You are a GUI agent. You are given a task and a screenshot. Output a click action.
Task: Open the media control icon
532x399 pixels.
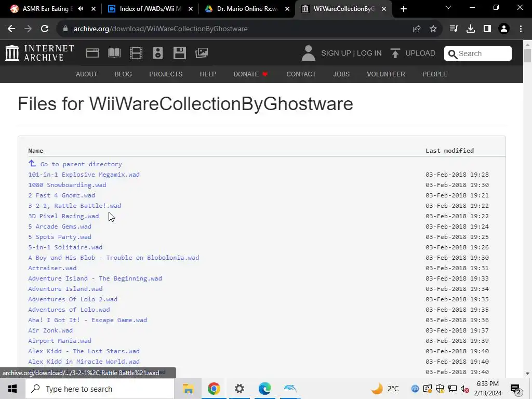[x=454, y=29]
